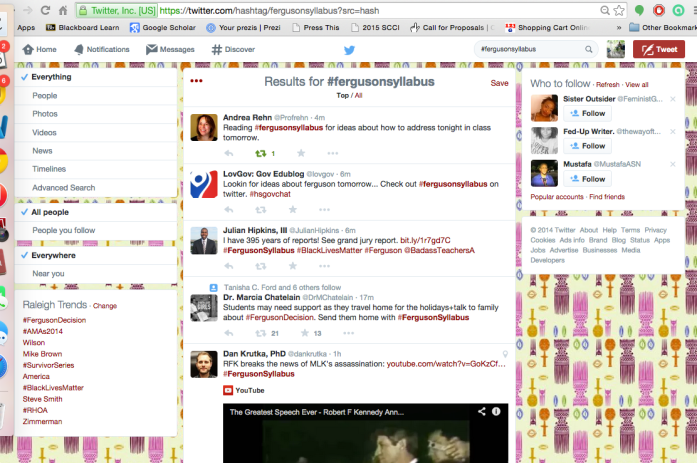Select Near you location option

tap(96, 274)
